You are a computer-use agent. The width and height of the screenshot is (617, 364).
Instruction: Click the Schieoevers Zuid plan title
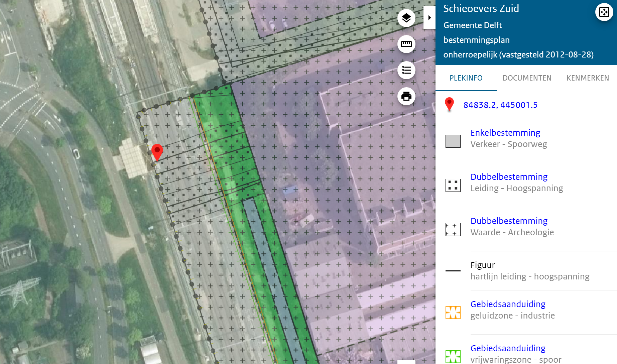(x=481, y=8)
